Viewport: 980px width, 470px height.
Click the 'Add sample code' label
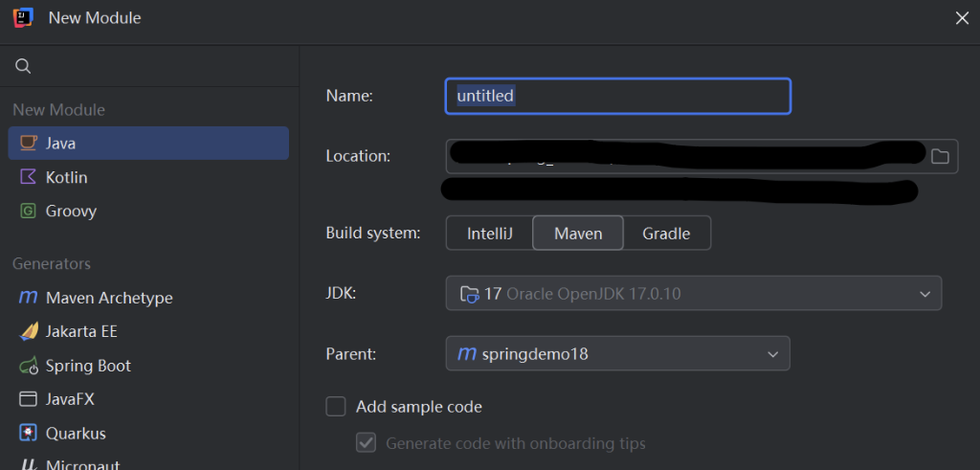click(x=419, y=407)
